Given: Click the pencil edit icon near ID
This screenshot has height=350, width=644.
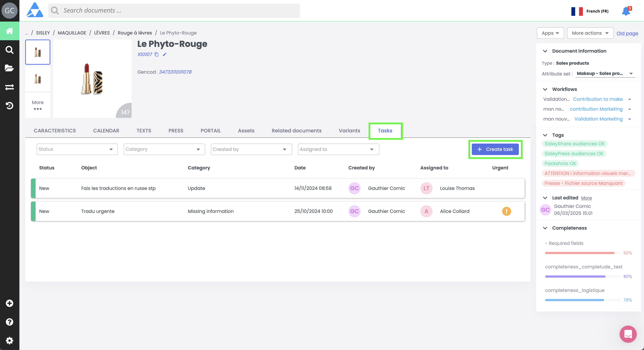Looking at the screenshot, I should (165, 54).
